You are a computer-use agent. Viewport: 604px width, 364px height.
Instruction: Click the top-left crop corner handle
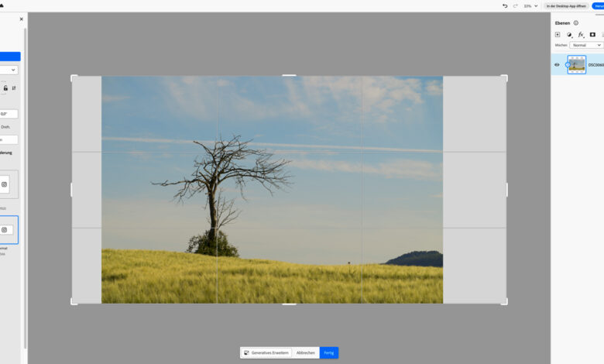(74, 78)
